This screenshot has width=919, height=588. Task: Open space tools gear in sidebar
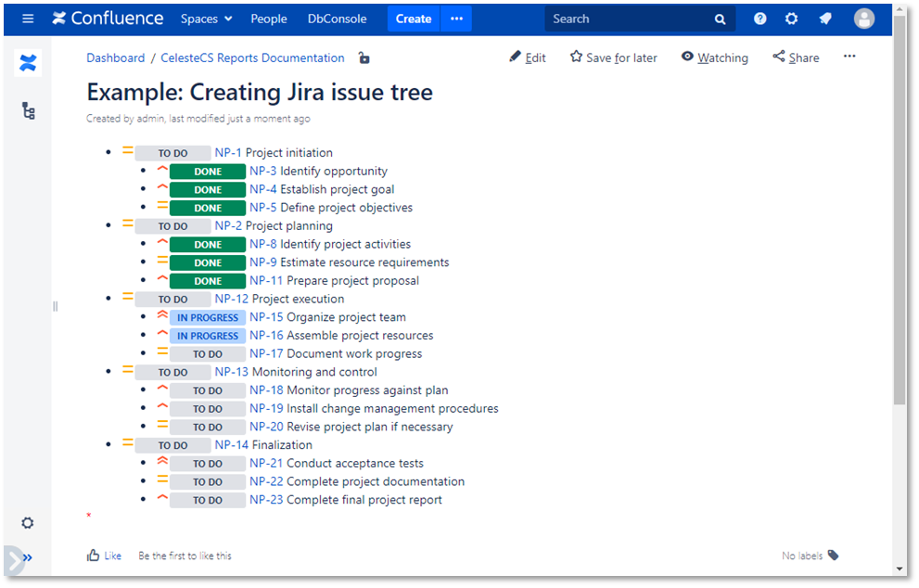tap(28, 523)
